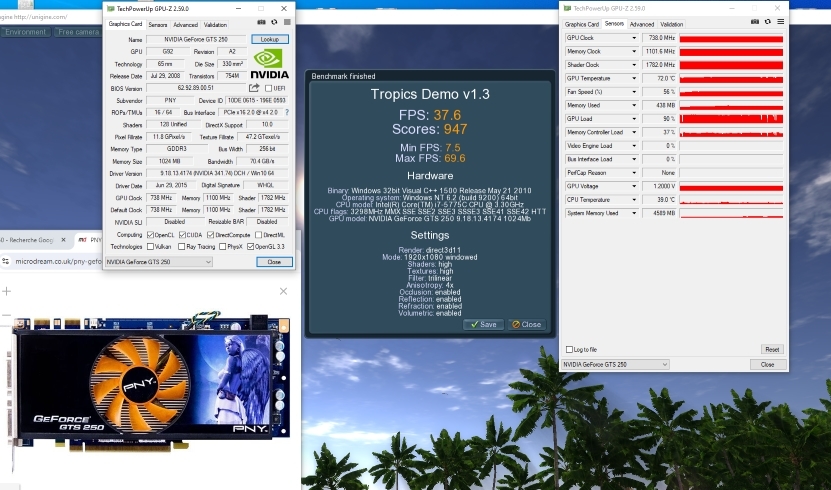
Task: Click Close button in Sensors GPU-Z window
Action: click(x=767, y=364)
